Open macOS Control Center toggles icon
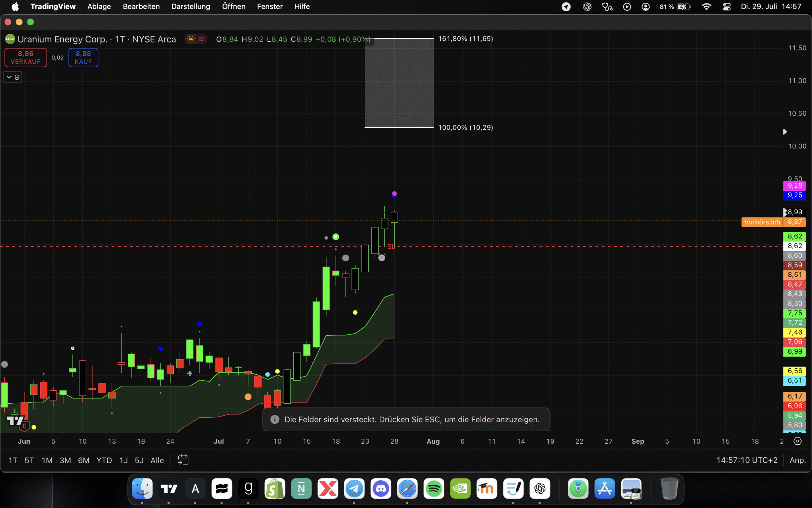 pyautogui.click(x=727, y=7)
